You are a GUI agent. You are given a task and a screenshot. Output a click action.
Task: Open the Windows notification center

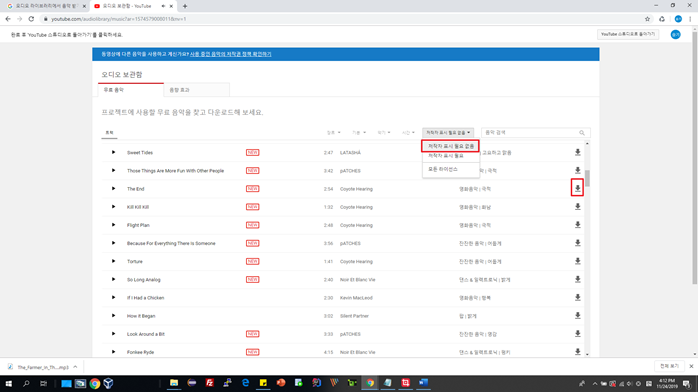click(x=687, y=383)
